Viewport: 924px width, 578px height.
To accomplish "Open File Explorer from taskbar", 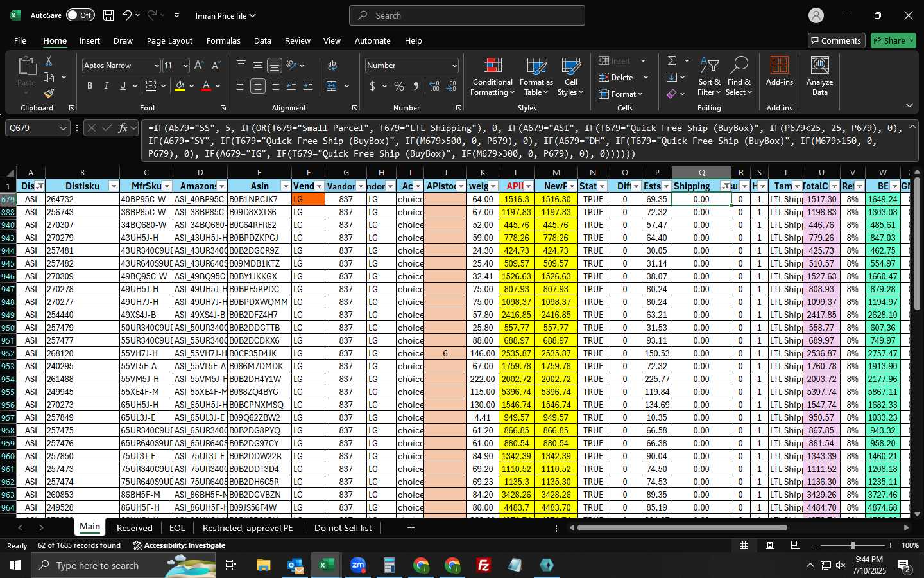I will (x=264, y=565).
